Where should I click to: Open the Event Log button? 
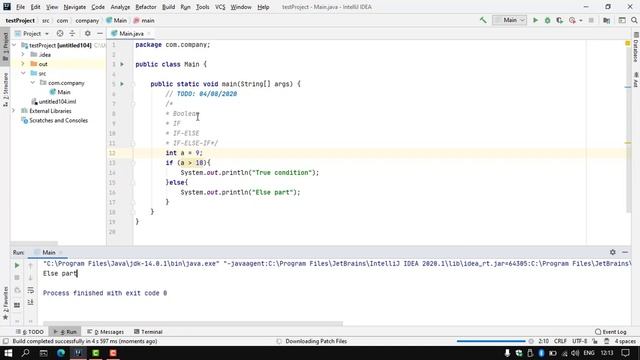pyautogui.click(x=611, y=331)
